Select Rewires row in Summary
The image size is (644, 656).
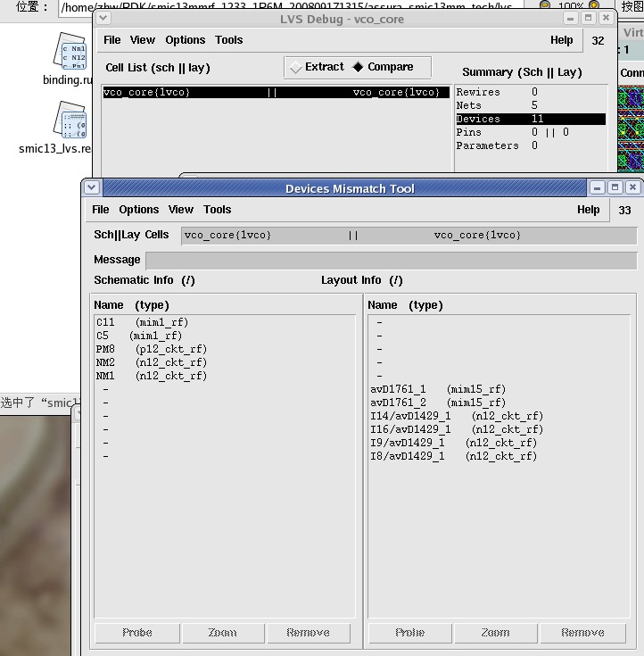pos(531,92)
